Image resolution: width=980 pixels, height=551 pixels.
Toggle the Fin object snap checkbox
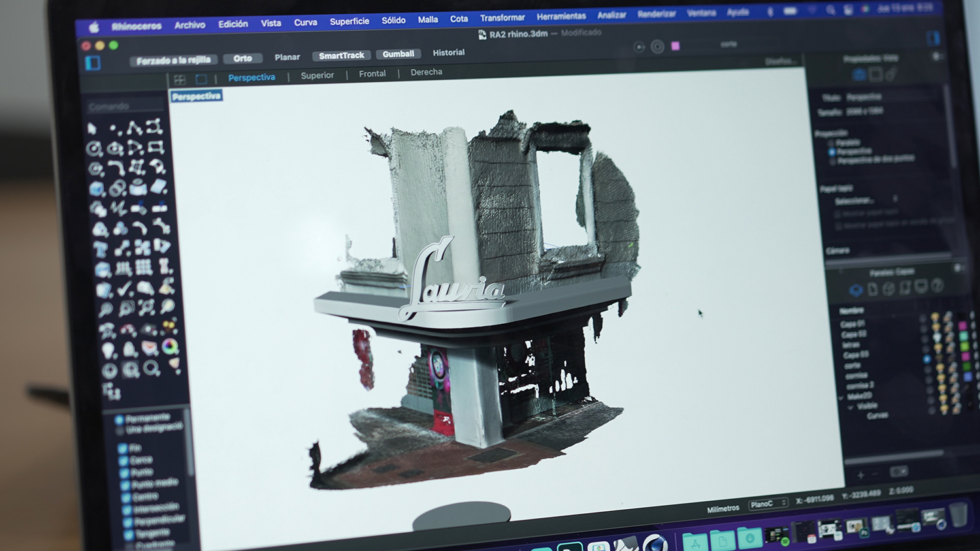coord(122,449)
